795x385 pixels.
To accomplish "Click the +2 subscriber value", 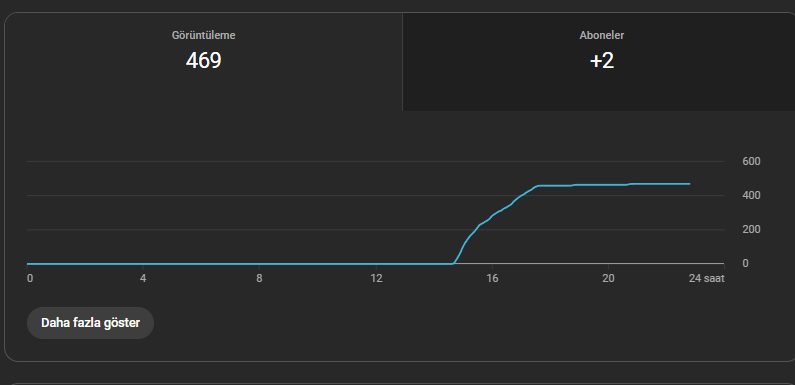I will click(602, 61).
